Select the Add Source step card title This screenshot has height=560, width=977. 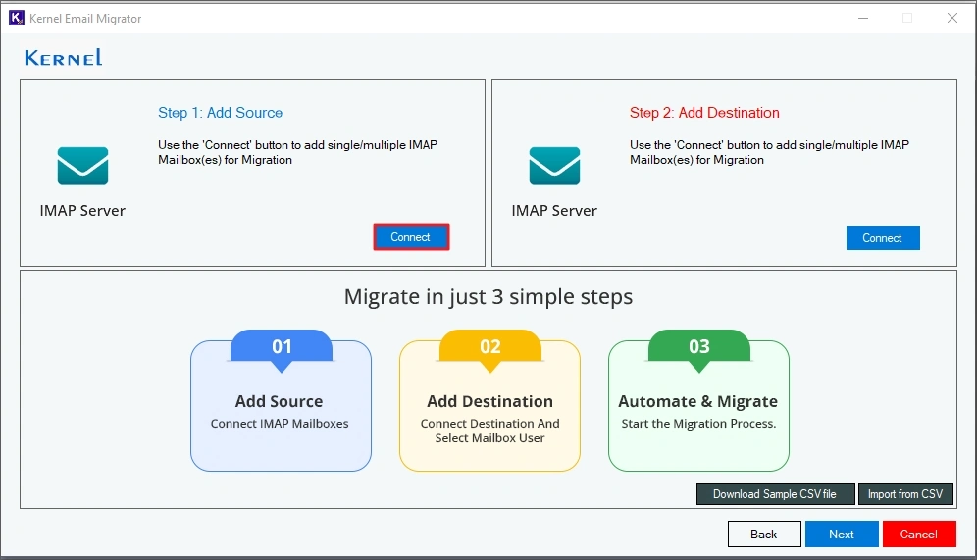coord(280,401)
